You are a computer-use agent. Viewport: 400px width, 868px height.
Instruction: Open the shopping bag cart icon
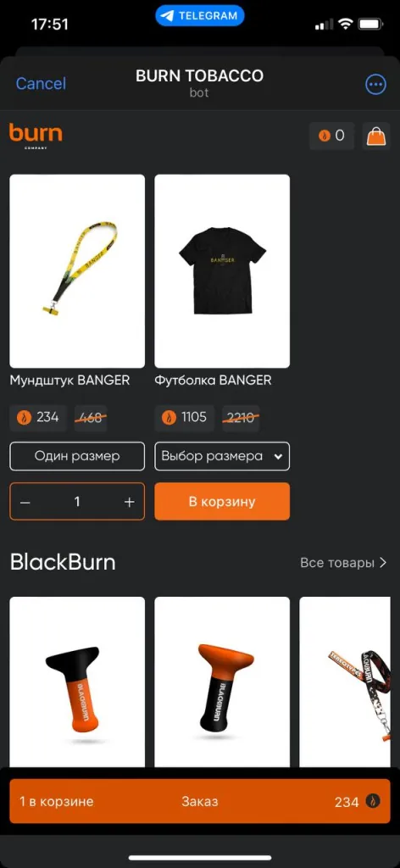coord(375,136)
